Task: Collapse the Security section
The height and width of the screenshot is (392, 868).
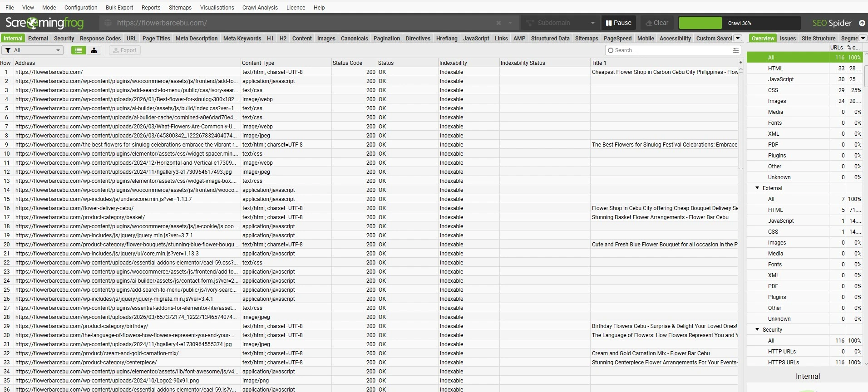Action: point(757,329)
